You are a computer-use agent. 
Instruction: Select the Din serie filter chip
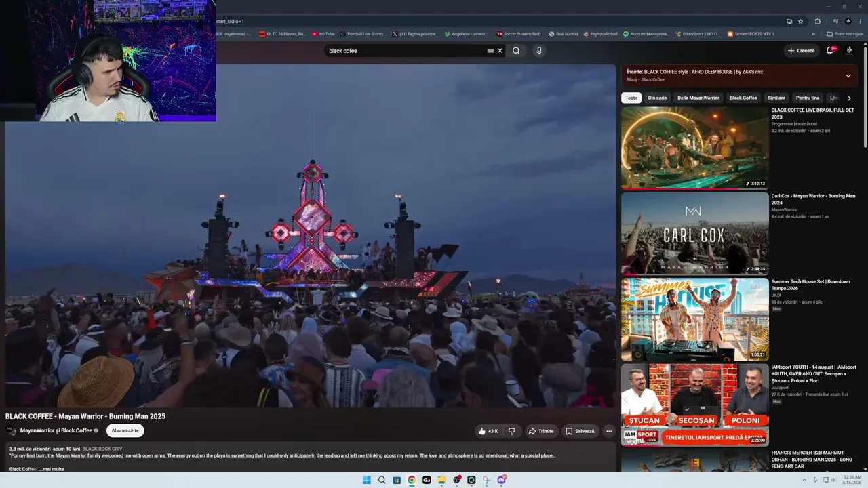(657, 98)
